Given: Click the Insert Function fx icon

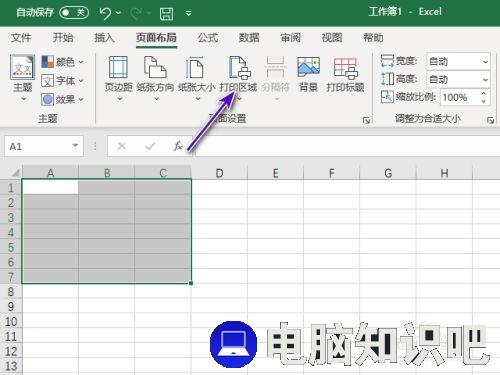Looking at the screenshot, I should 178,146.
